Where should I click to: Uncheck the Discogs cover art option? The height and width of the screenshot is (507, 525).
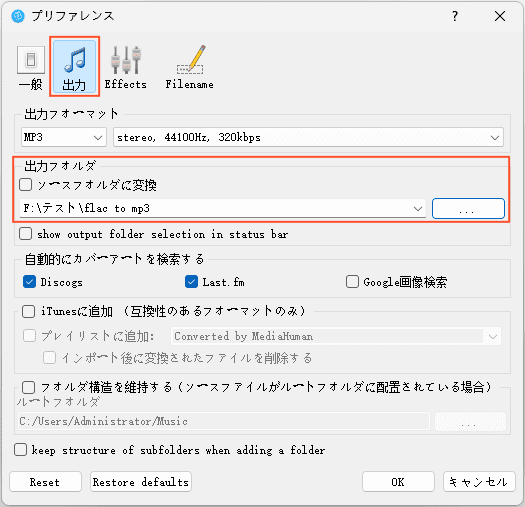point(29,282)
